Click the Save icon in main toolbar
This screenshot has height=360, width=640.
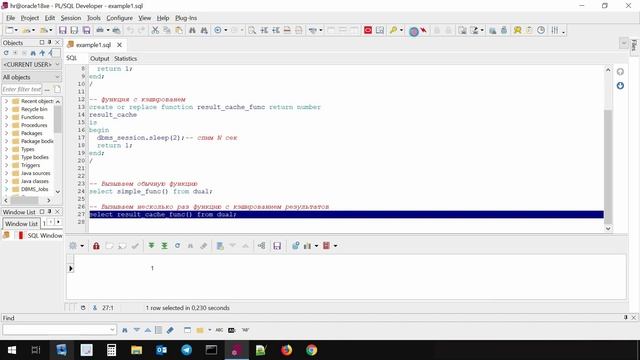tap(62, 30)
